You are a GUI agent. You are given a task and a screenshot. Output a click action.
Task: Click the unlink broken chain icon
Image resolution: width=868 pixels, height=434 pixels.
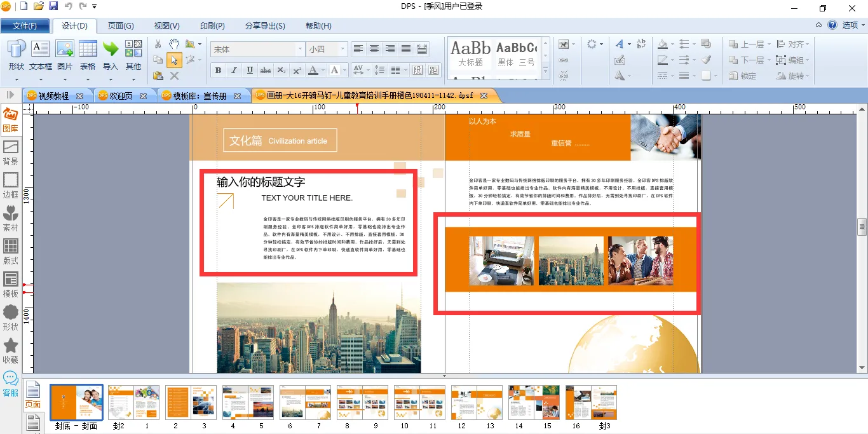click(564, 76)
